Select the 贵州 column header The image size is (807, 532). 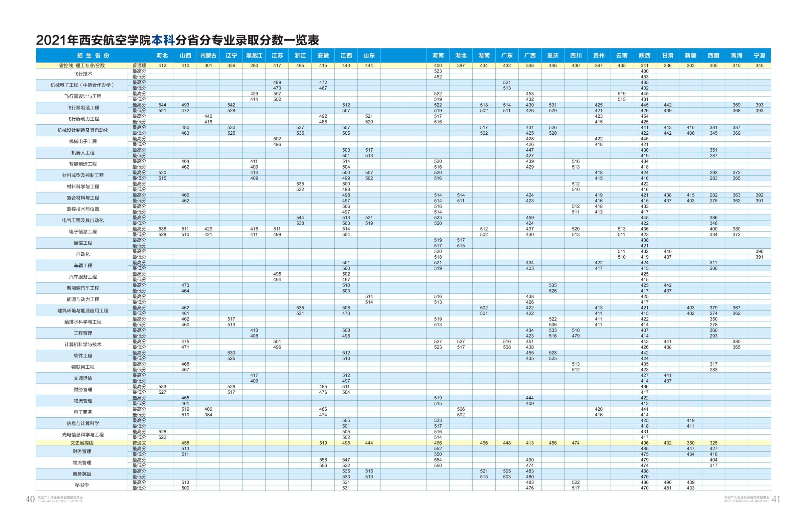point(599,56)
